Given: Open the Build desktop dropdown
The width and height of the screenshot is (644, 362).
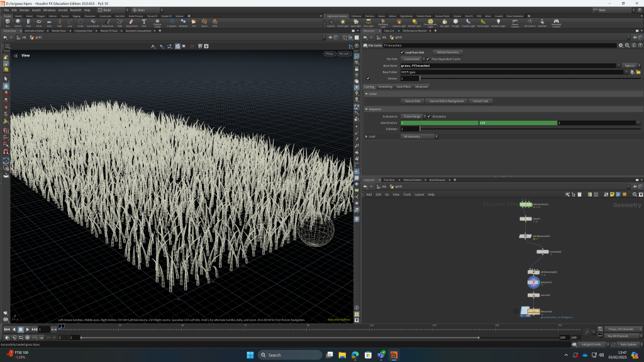Looking at the screenshot, I should click(x=113, y=10).
